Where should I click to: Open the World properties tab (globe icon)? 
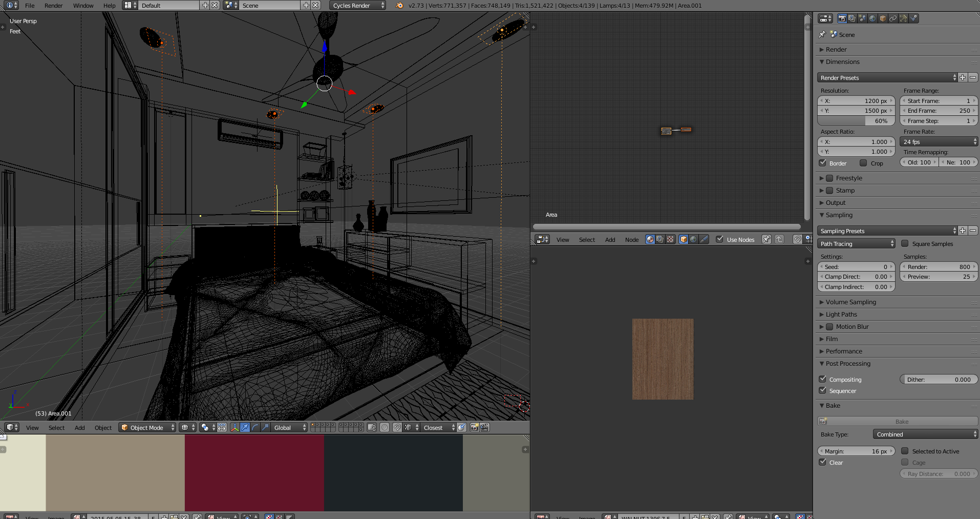pyautogui.click(x=872, y=18)
